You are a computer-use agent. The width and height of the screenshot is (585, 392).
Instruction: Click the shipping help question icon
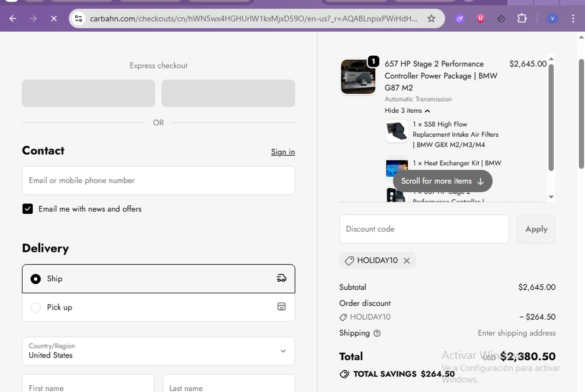pos(377,333)
